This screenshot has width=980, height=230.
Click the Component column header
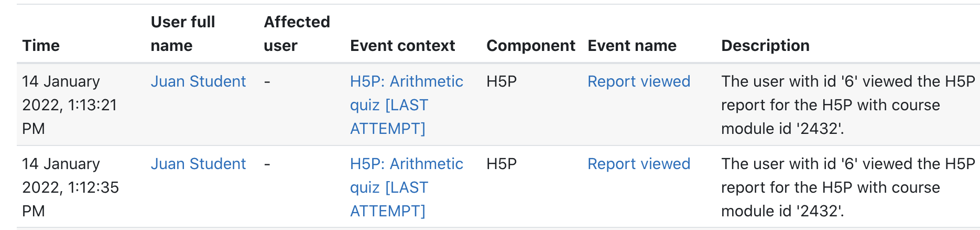pyautogui.click(x=531, y=46)
